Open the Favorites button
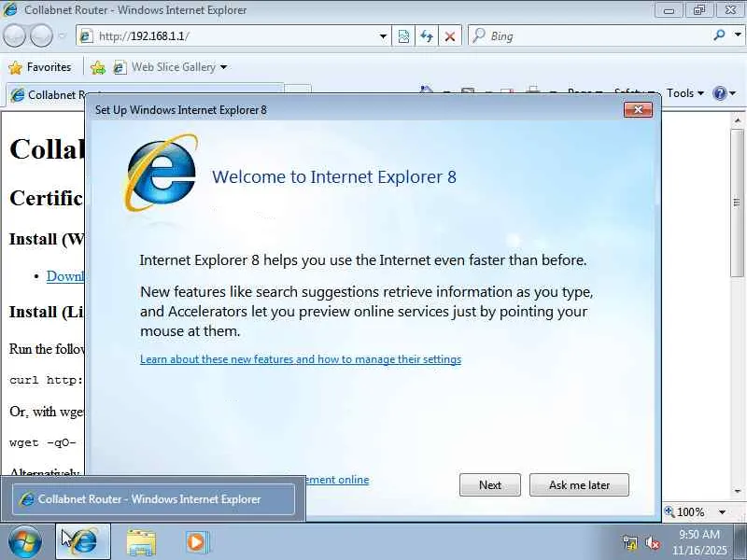Image resolution: width=747 pixels, height=560 pixels. 40,67
